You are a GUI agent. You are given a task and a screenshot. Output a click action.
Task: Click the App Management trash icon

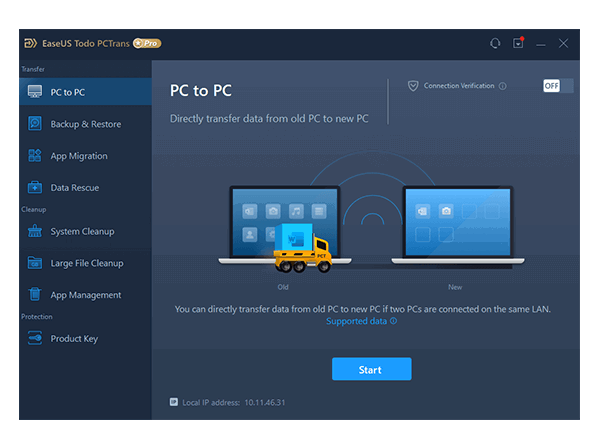click(x=35, y=294)
